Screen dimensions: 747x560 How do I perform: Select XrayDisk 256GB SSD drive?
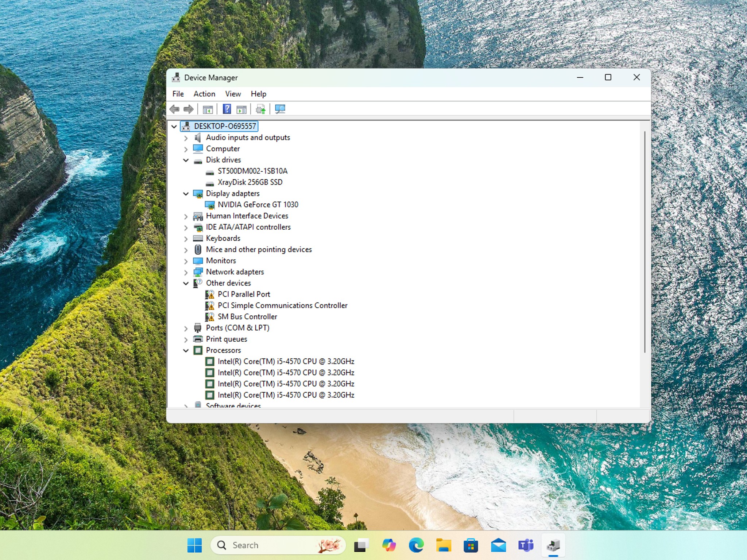(x=250, y=182)
